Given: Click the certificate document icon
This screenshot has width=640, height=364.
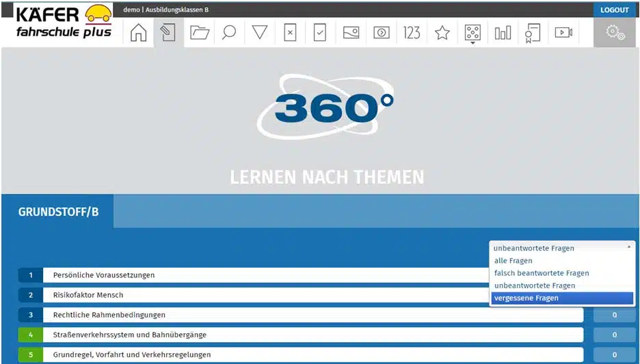Looking at the screenshot, I should click(533, 33).
